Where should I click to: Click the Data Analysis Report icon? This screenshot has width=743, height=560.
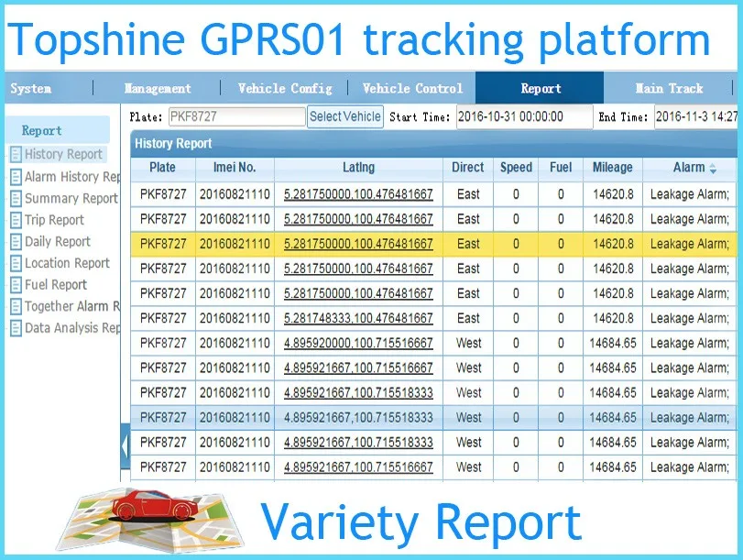tap(16, 328)
